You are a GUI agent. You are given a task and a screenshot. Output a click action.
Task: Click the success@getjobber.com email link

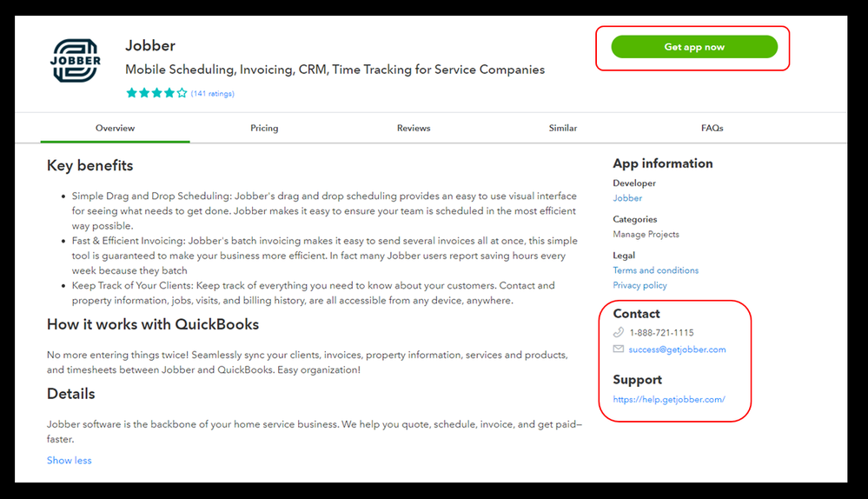click(678, 349)
